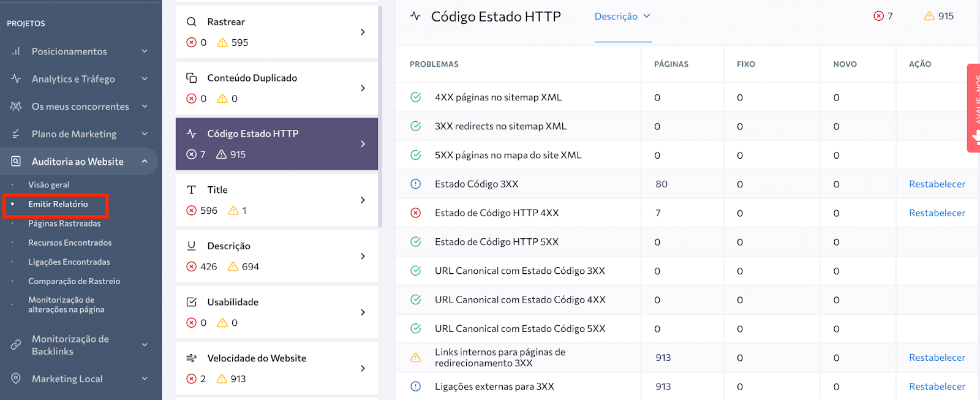Click the NOVO column header

(x=845, y=64)
